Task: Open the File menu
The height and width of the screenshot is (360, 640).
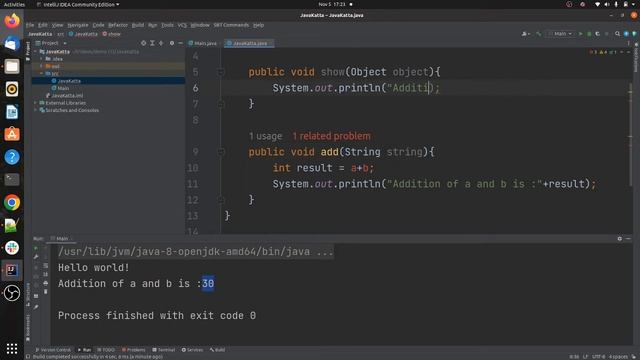Action: click(30, 25)
